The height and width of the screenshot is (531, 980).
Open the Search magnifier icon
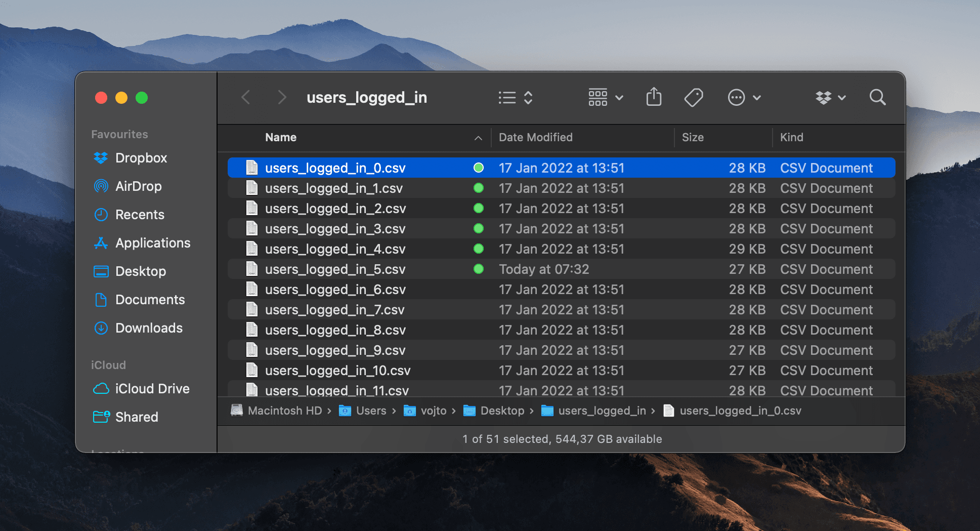[877, 97]
